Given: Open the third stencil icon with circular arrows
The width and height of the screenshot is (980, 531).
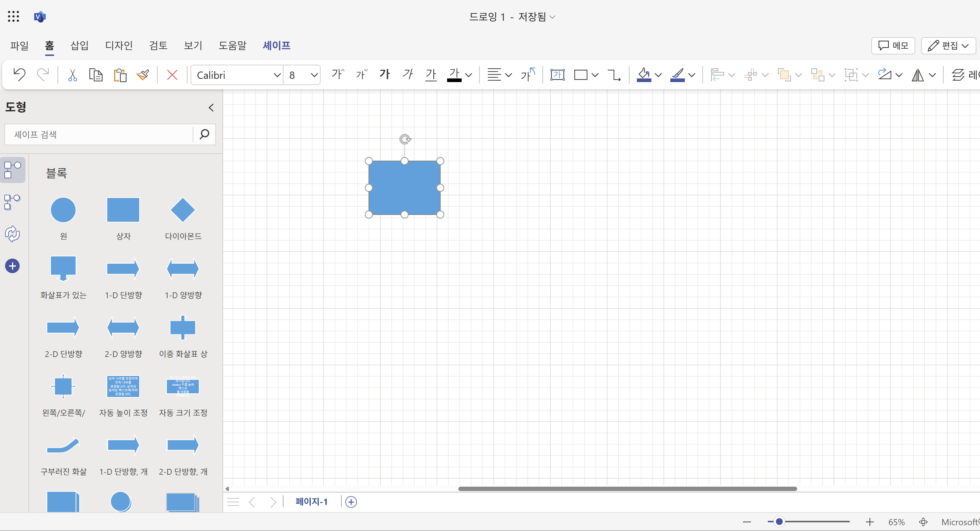Looking at the screenshot, I should point(13,234).
